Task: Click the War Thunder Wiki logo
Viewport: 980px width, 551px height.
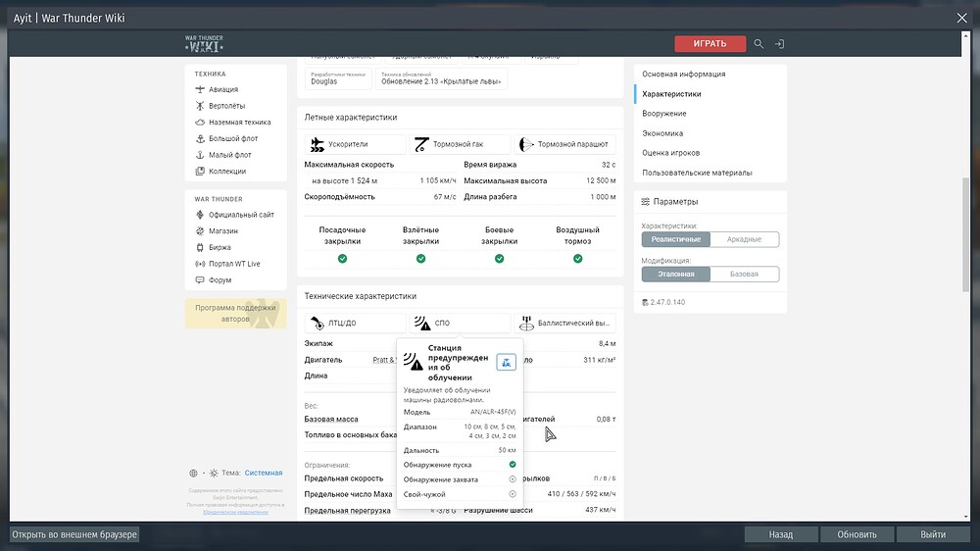Action: [204, 43]
